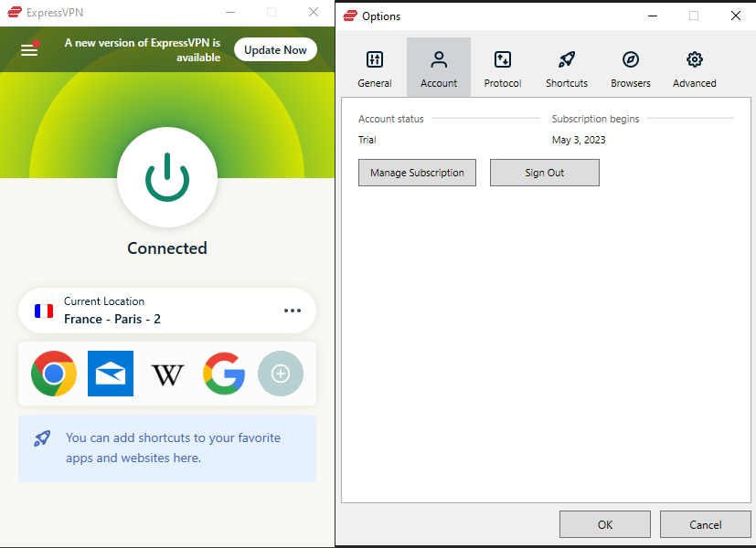Open the Wikipedia shortcut
Image resolution: width=756 pixels, height=548 pixels.
point(167,374)
